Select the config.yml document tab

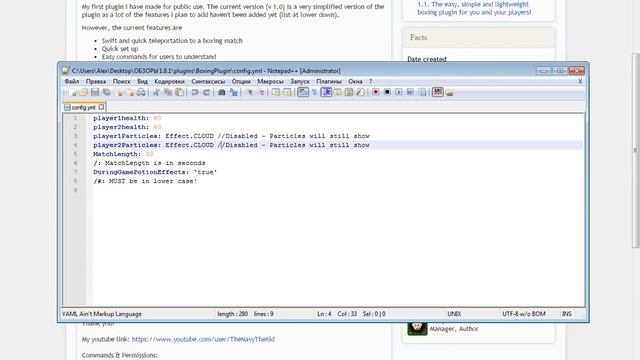pyautogui.click(x=84, y=107)
